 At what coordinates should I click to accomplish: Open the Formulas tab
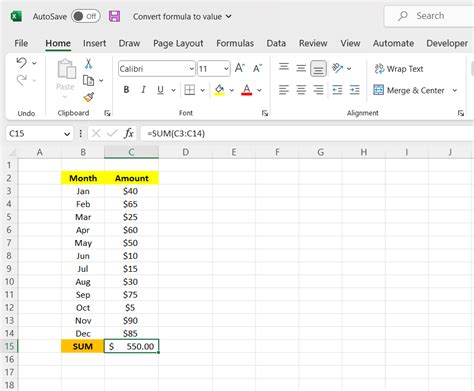tap(235, 43)
